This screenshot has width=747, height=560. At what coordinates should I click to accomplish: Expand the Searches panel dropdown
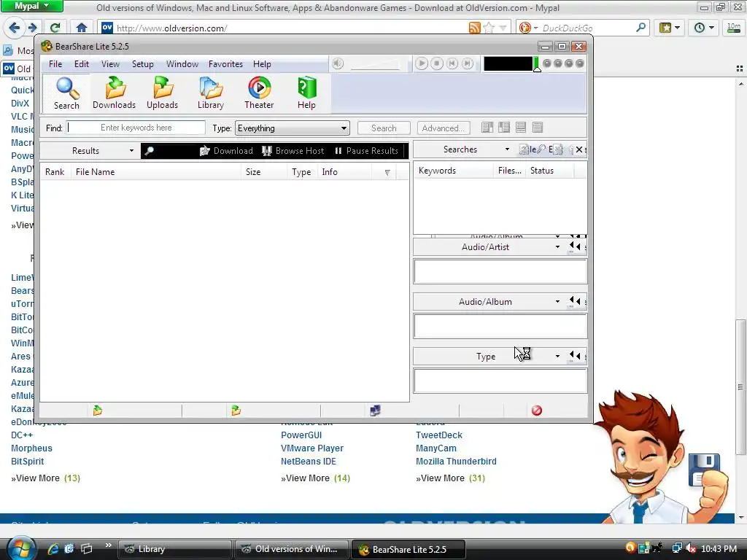tap(507, 149)
